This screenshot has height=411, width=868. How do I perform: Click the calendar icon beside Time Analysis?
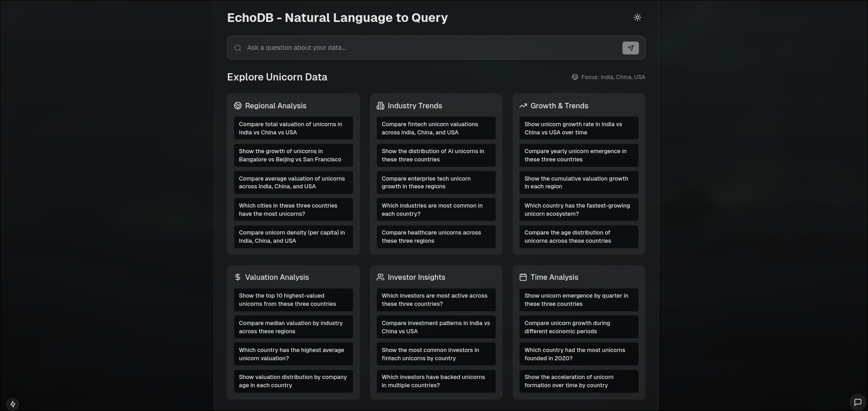coord(523,277)
